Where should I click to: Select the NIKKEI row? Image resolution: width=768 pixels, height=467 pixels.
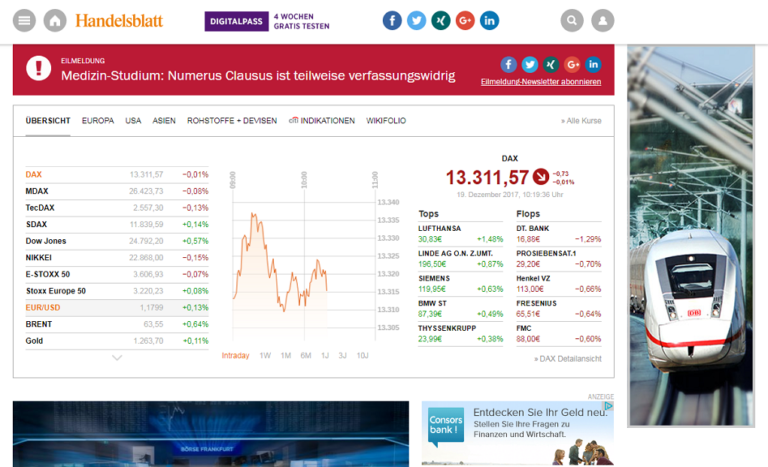(117, 258)
